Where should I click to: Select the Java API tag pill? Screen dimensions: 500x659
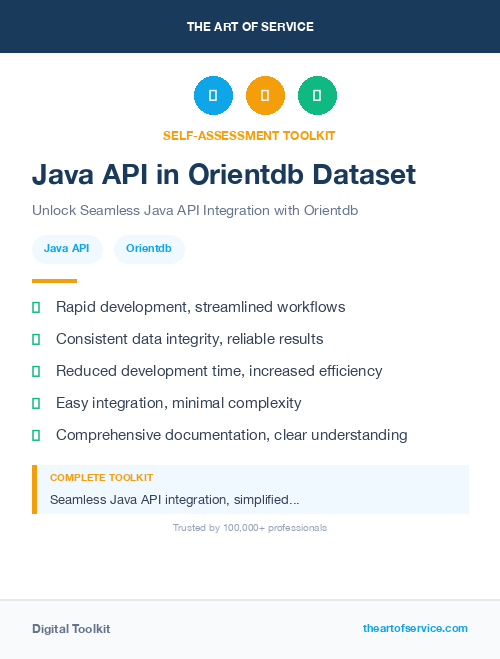pyautogui.click(x=67, y=249)
